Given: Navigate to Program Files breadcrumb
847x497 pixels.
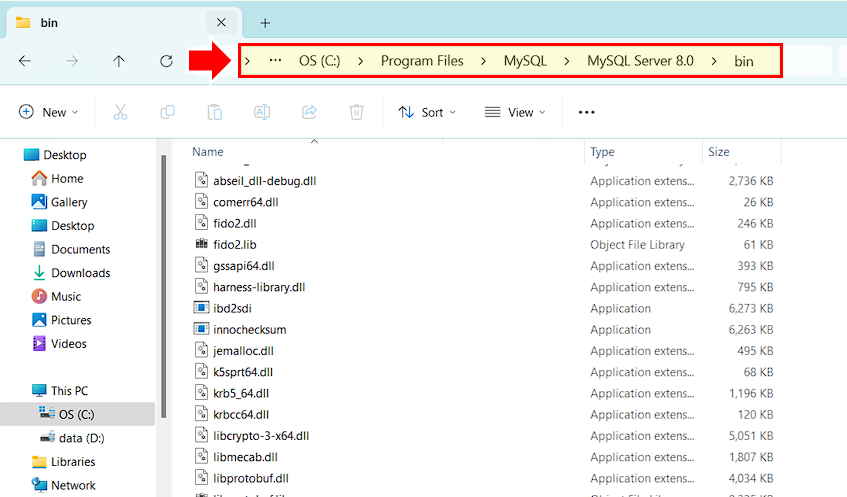Looking at the screenshot, I should click(x=422, y=61).
